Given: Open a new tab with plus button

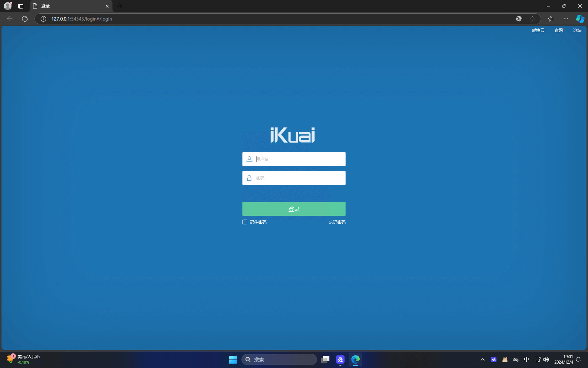Looking at the screenshot, I should click(x=120, y=6).
